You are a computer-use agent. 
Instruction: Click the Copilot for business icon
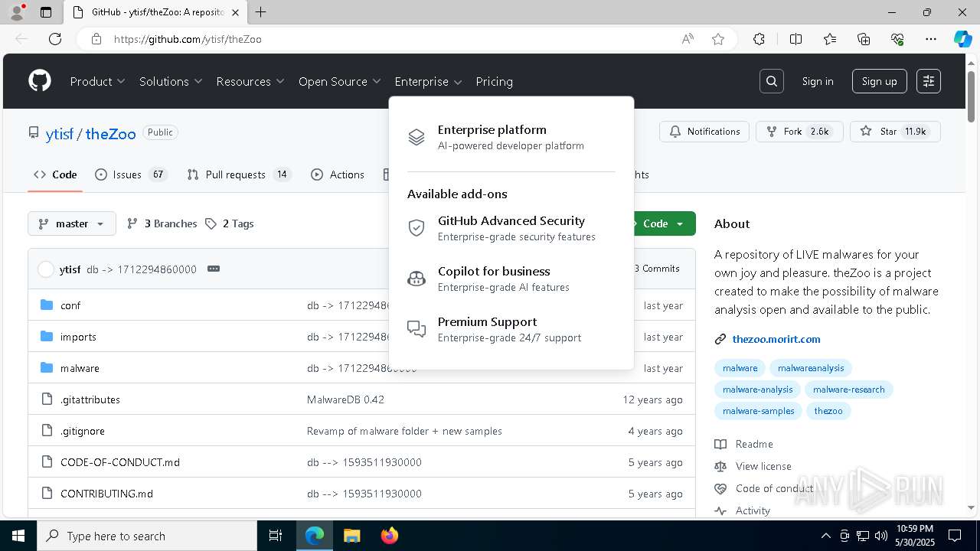pos(416,279)
